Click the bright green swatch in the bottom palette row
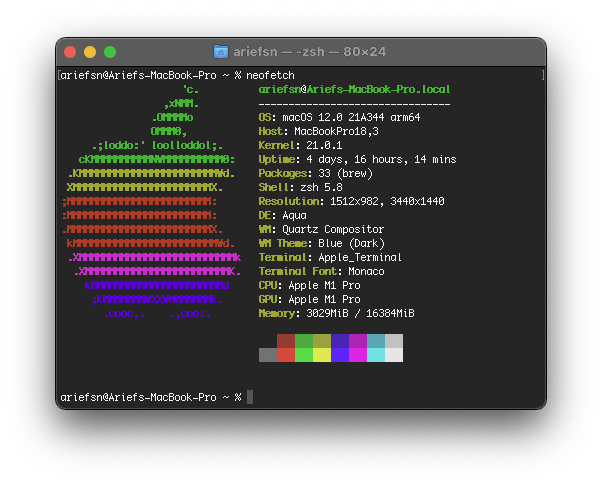Screen dimensions: 602x483 pyautogui.click(x=304, y=355)
